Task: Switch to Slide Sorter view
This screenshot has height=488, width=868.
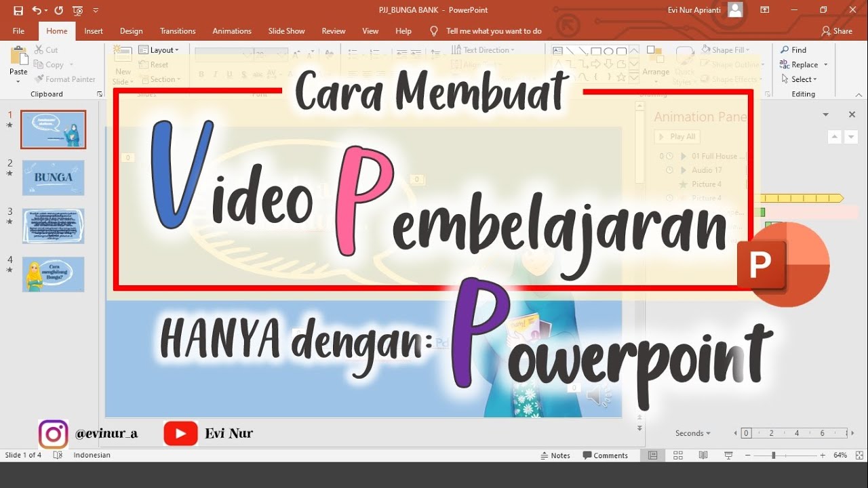Action: point(677,455)
